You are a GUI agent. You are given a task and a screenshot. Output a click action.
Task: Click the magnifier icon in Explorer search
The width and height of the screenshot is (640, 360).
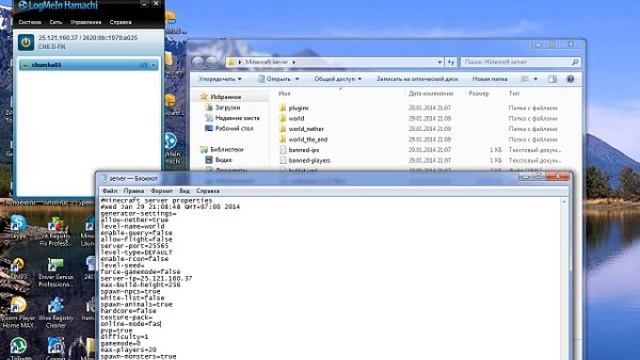point(575,62)
